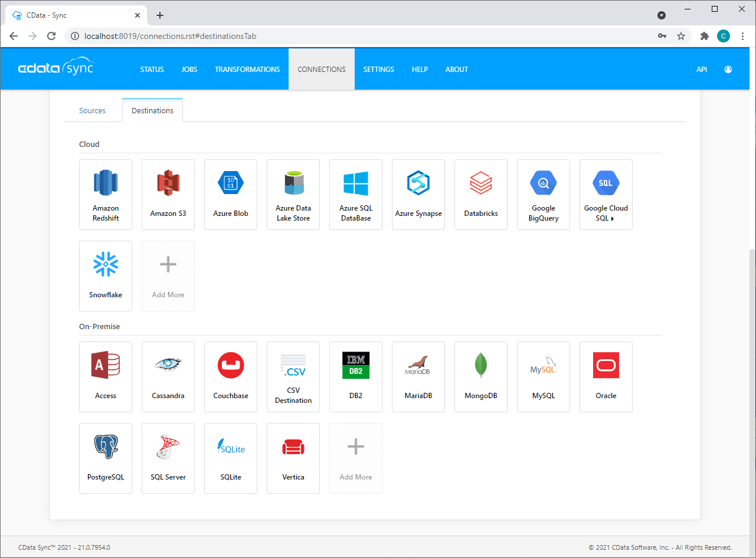
Task: Select the PostgreSQL elephant icon
Action: coord(106,447)
